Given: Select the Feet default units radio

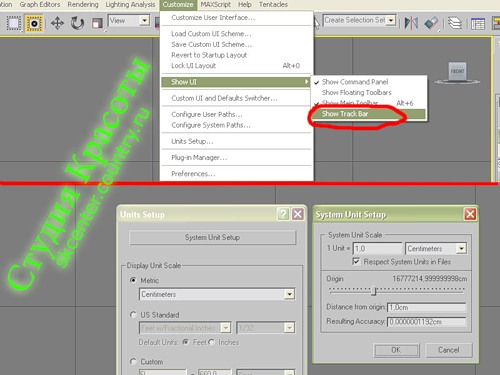Looking at the screenshot, I should (x=186, y=342).
